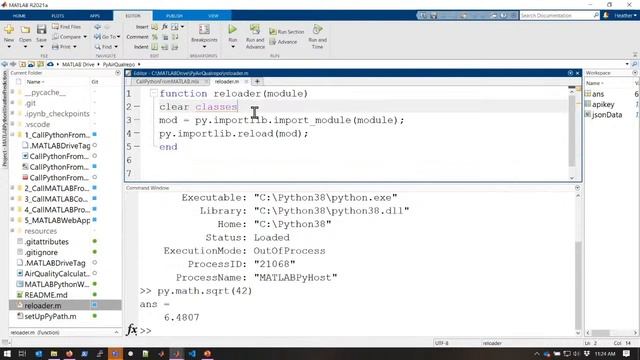Expand the 3_CallMATLABCo folder
The image size is (640, 360).
(x=13, y=199)
